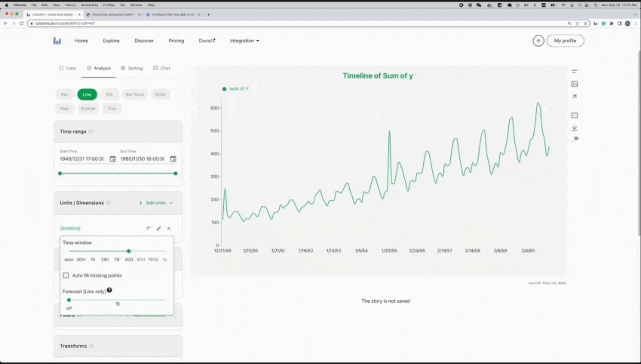
Task: Click the browser address bar
Action: 307,23
